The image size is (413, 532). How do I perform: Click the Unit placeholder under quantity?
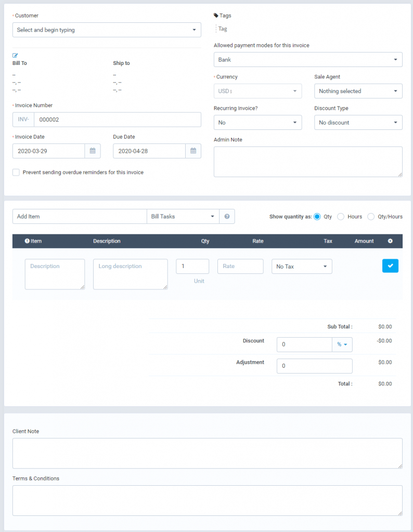point(199,281)
